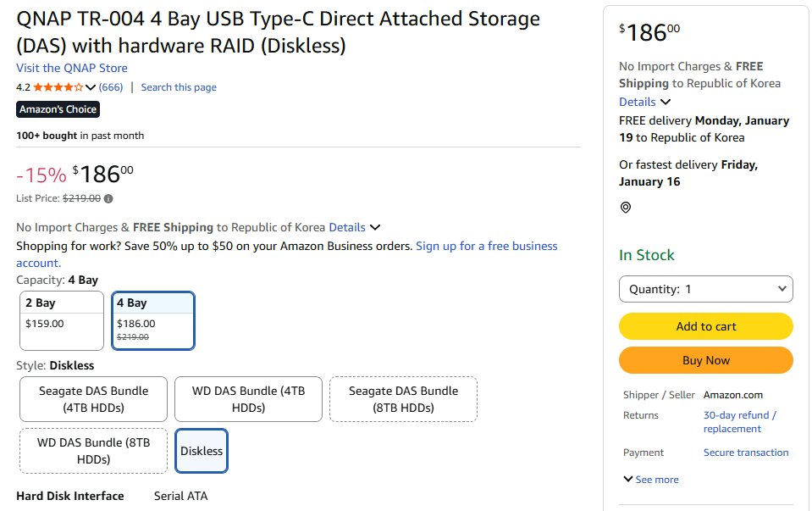
Task: Choose the Seagate DAS Bundle (4TB HDDs) style
Action: click(x=93, y=399)
